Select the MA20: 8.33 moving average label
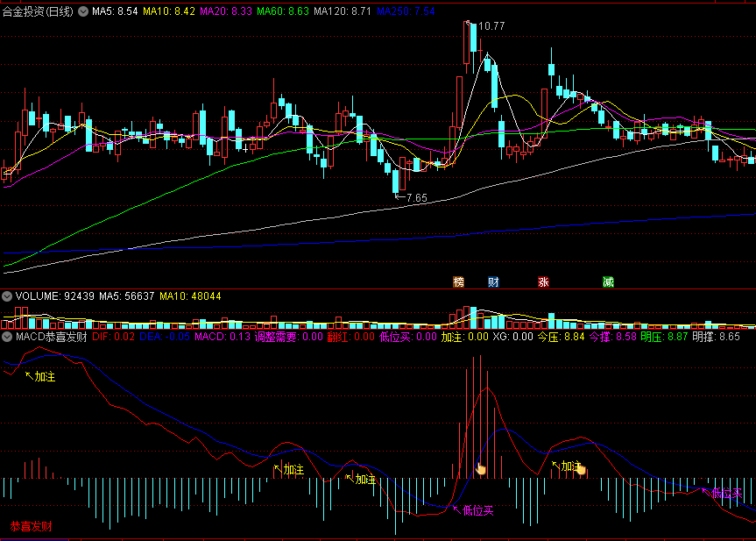The height and width of the screenshot is (541, 756). coord(226,11)
